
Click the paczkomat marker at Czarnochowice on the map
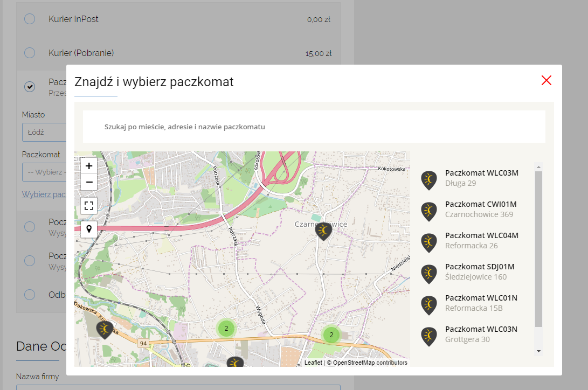point(323,231)
